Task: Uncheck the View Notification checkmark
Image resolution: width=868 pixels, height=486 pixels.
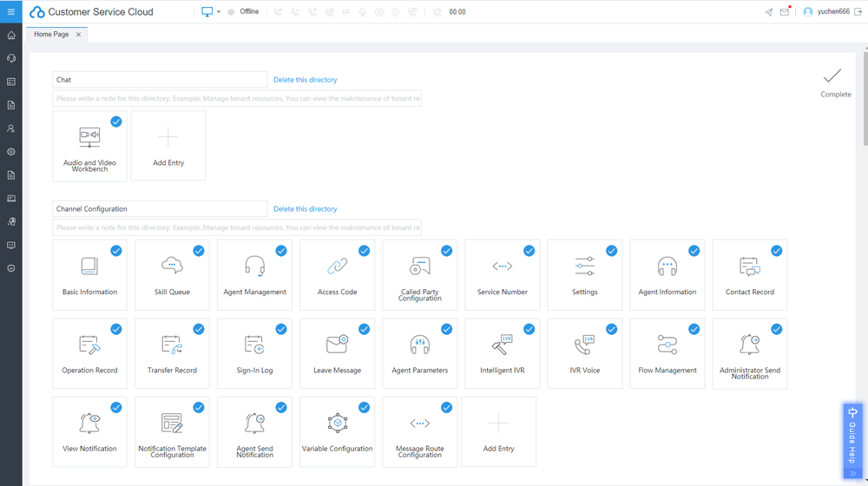Action: (116, 407)
